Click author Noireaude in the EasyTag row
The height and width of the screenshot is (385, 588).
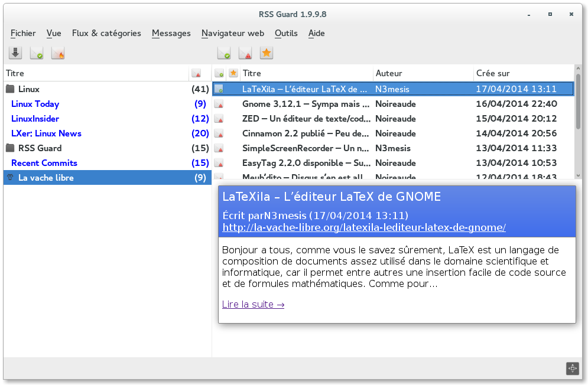pyautogui.click(x=395, y=163)
